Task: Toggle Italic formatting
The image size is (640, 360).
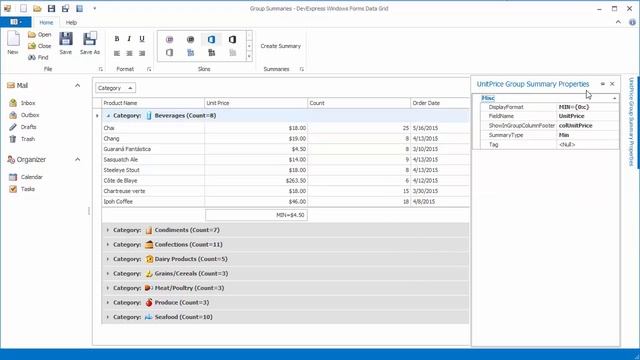Action: (x=129, y=39)
